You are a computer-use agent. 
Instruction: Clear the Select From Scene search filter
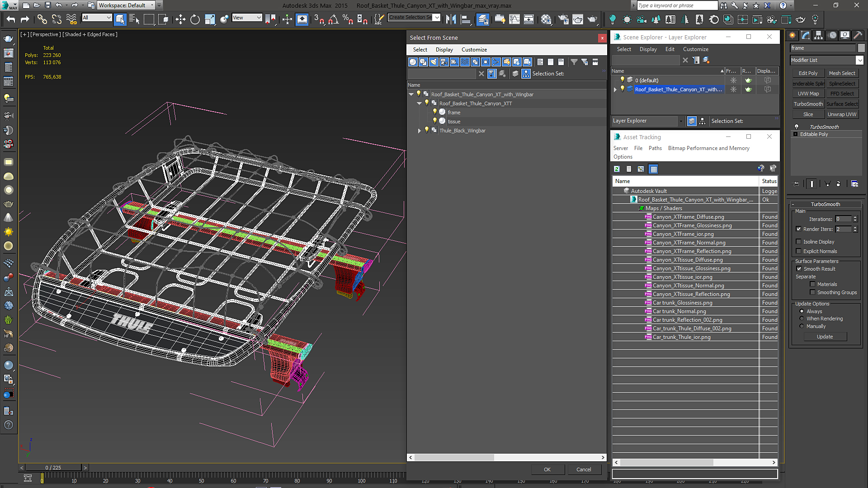(x=481, y=74)
